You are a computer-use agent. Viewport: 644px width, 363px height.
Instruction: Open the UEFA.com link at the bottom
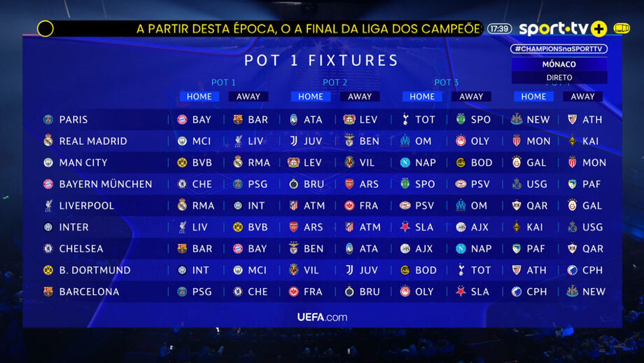[x=322, y=317]
